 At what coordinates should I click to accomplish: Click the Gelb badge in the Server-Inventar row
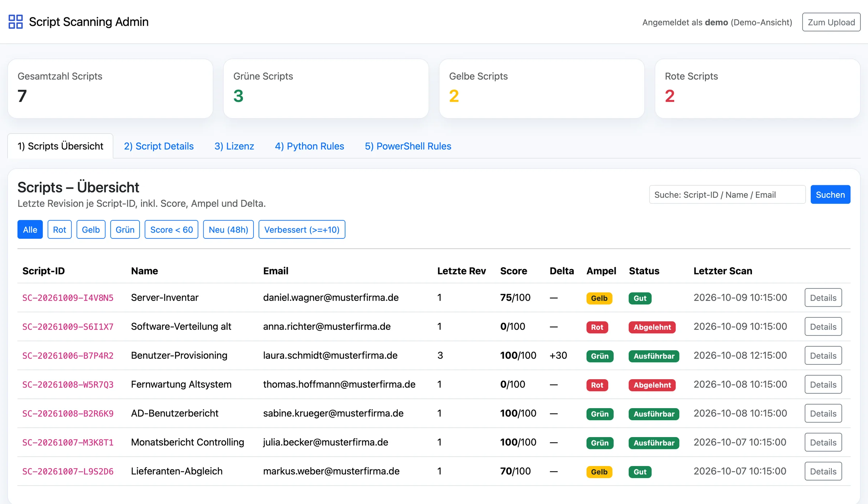click(x=599, y=298)
